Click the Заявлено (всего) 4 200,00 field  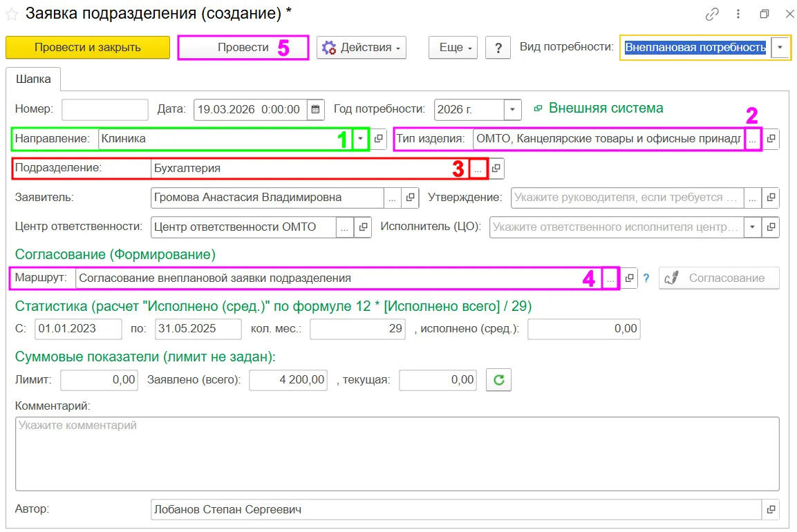coord(288,380)
